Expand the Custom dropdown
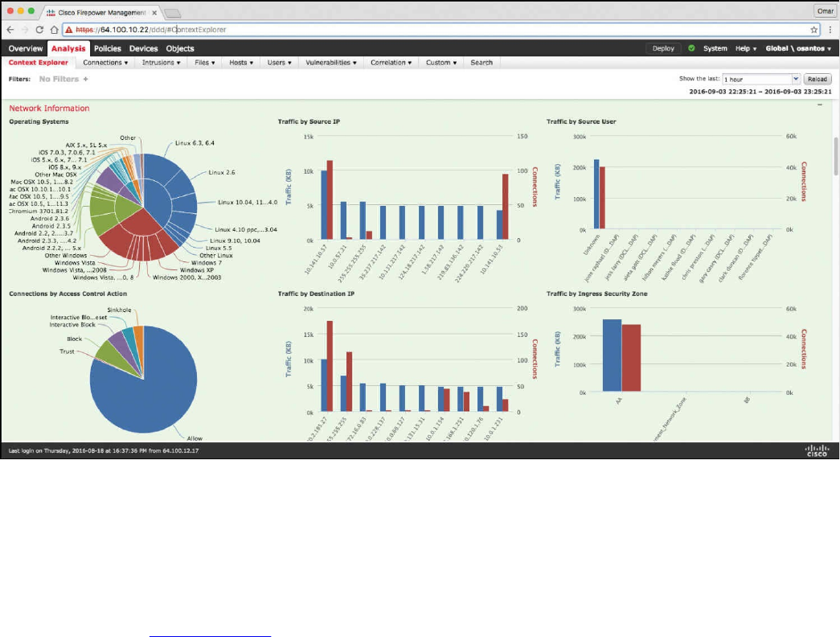Viewport: 840px width, 637px height. (440, 62)
